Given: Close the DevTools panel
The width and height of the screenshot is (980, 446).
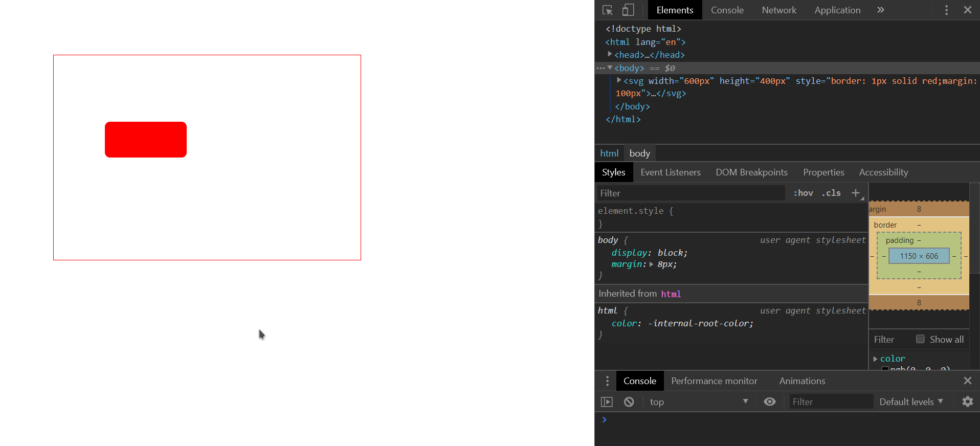Looking at the screenshot, I should [x=967, y=10].
